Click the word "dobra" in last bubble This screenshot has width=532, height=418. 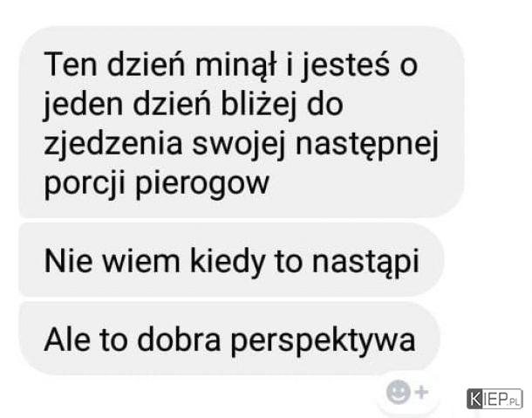(179, 339)
